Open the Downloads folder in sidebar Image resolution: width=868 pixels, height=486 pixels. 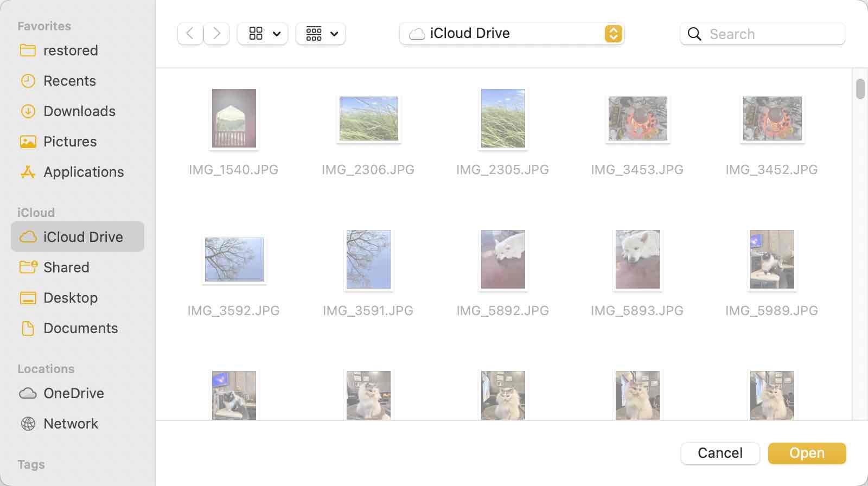(x=79, y=111)
